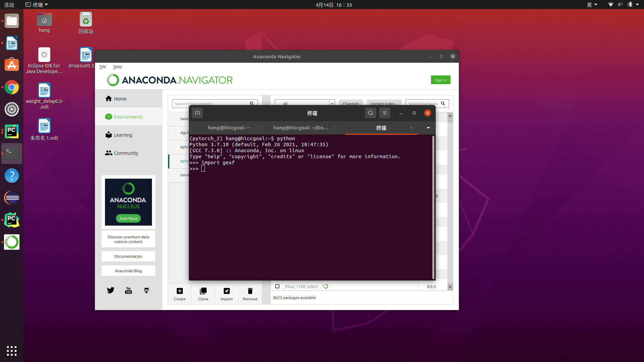This screenshot has width=644, height=362.
Task: Check the _tflow_1100_select package checkbox
Action: [x=277, y=286]
